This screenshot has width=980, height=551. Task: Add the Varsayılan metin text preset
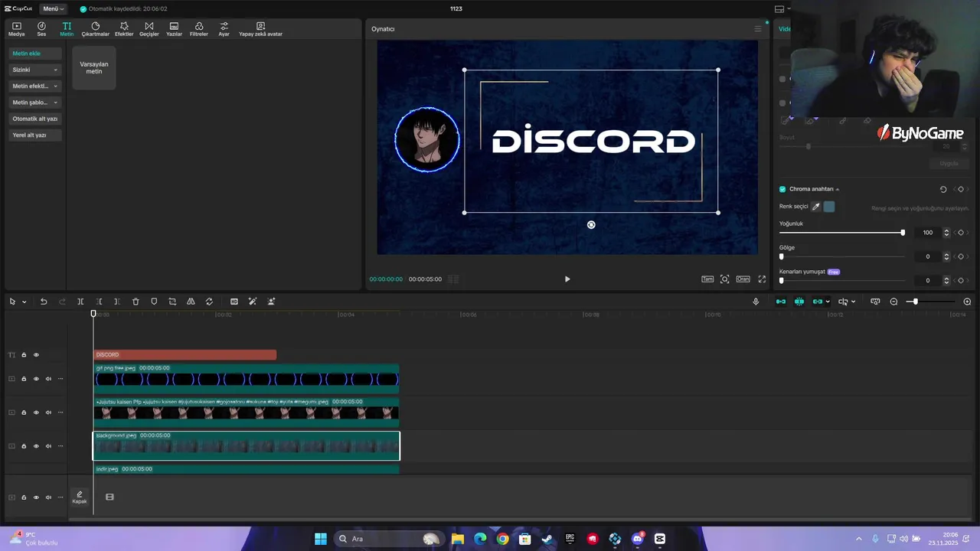point(94,67)
